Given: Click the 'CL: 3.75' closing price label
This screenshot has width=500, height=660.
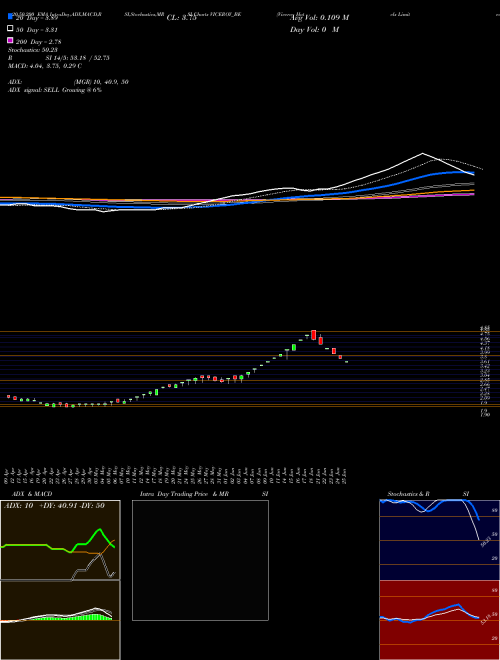Looking at the screenshot, I should 181,18.
